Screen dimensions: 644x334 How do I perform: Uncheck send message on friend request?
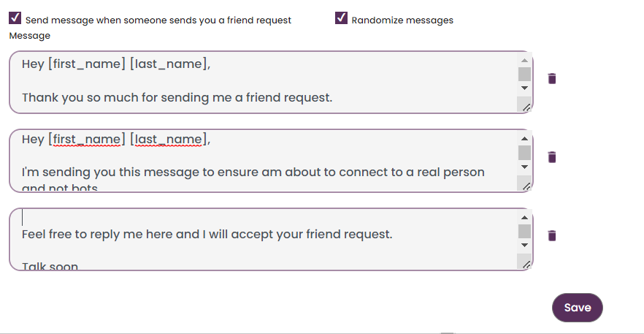[15, 18]
